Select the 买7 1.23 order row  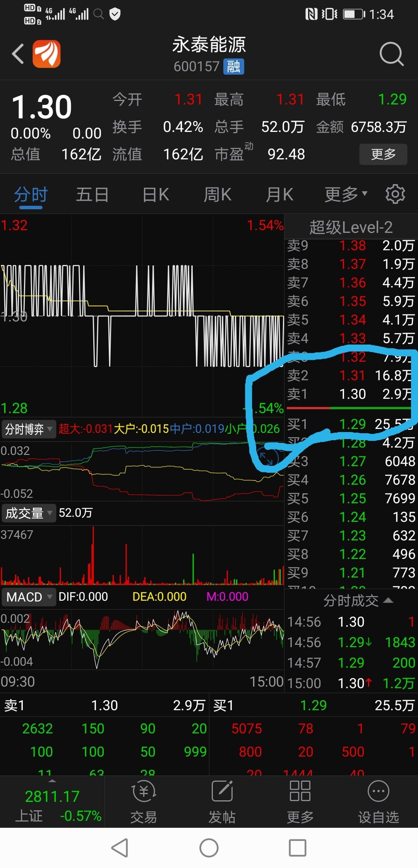(x=351, y=536)
